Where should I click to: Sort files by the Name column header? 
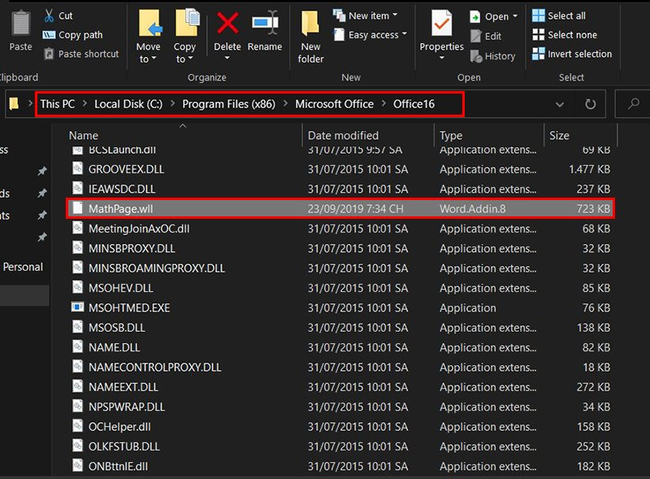pos(84,135)
